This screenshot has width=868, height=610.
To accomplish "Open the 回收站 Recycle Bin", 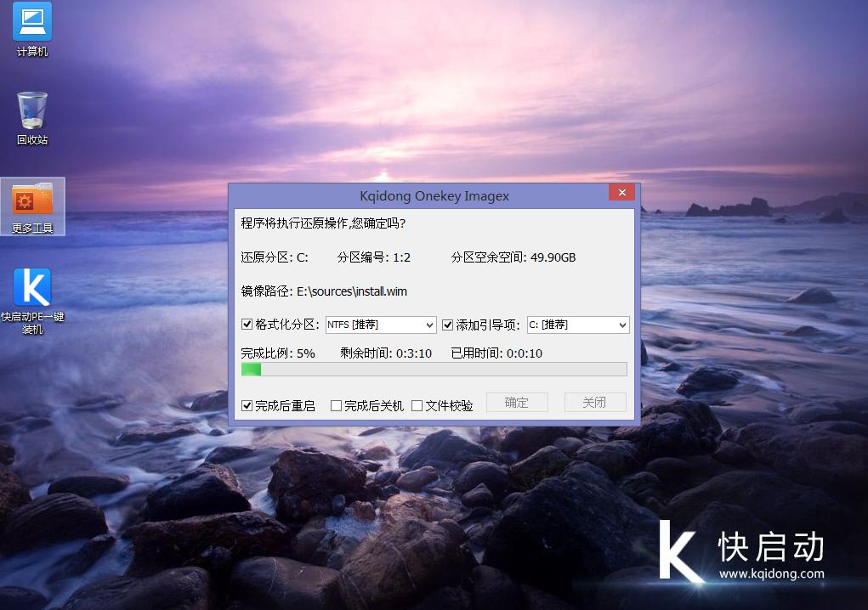I will [x=31, y=110].
